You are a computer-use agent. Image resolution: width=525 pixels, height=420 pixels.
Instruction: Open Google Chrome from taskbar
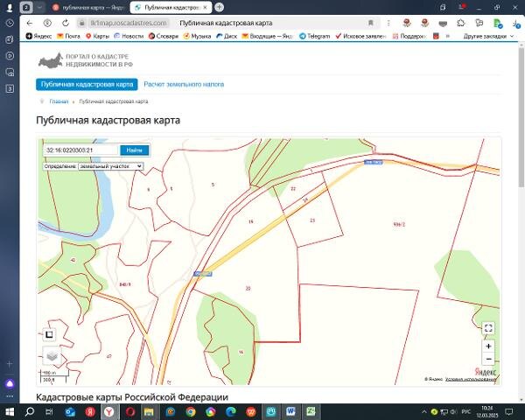click(191, 411)
